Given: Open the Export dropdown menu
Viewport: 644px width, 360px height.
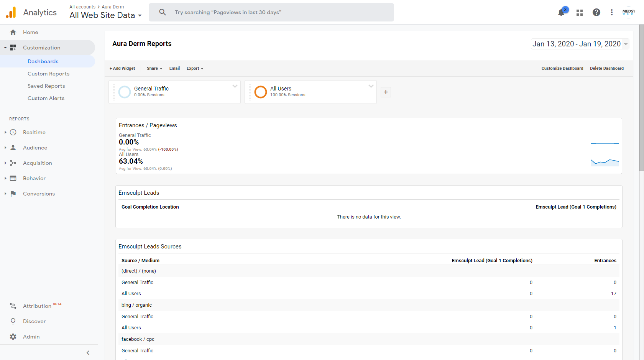Looking at the screenshot, I should click(195, 68).
